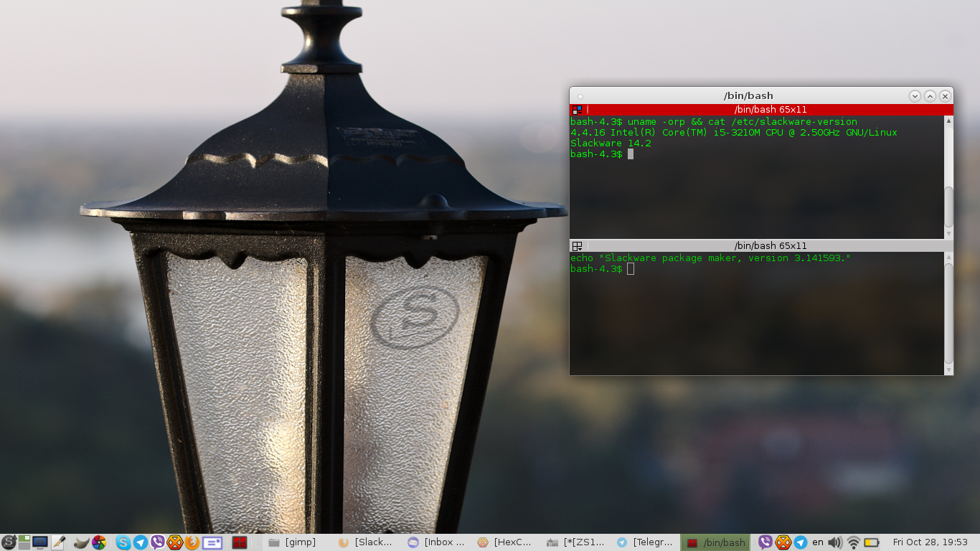The height and width of the screenshot is (551, 980).
Task: Open the color wheel app launcher
Action: click(x=99, y=542)
